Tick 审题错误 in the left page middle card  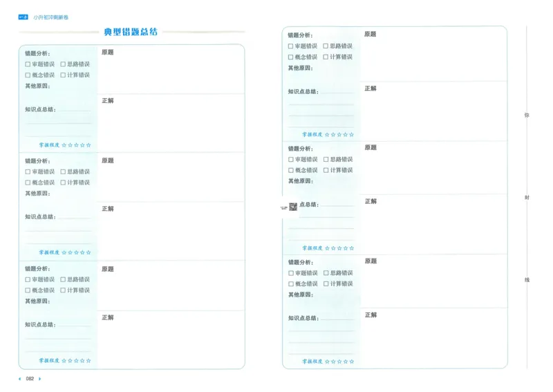point(28,172)
